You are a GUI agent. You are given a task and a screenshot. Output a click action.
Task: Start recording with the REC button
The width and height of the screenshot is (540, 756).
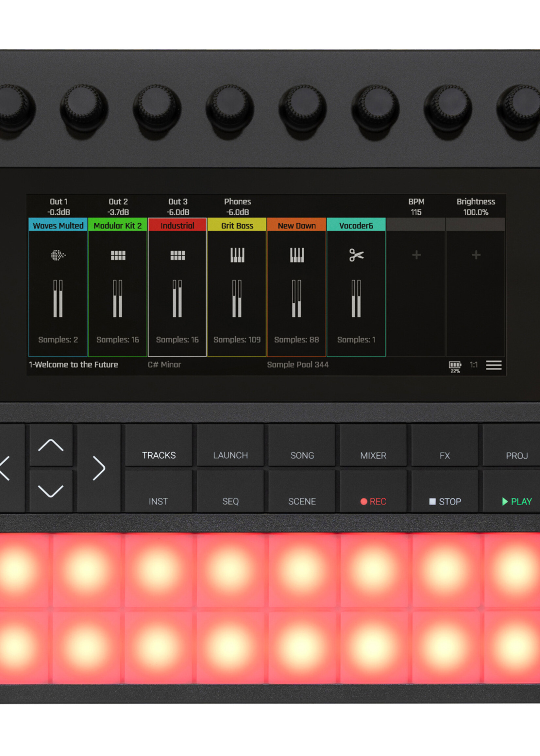click(373, 491)
